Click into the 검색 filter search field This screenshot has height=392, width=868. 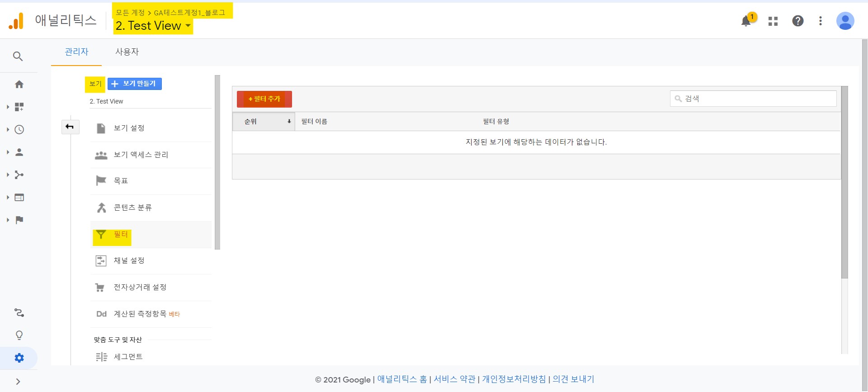coord(753,99)
